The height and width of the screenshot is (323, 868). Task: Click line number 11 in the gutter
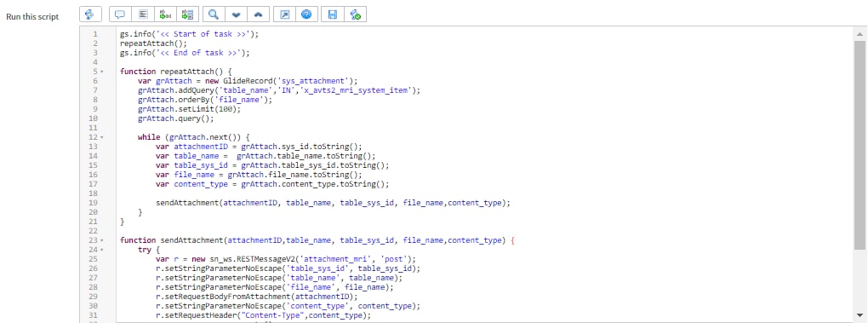(x=94, y=128)
